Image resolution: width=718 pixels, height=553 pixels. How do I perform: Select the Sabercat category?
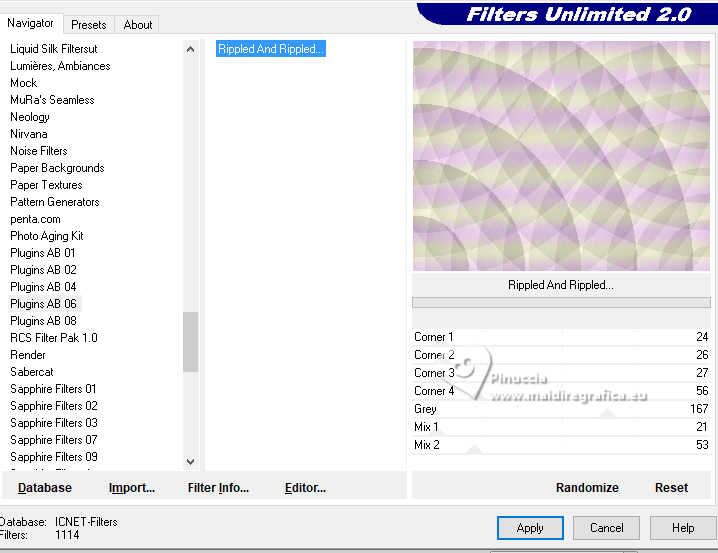[x=32, y=372]
